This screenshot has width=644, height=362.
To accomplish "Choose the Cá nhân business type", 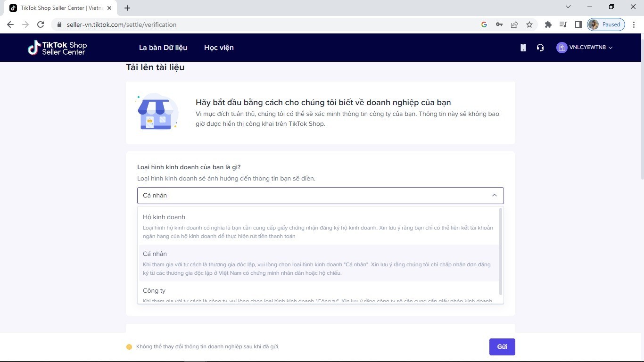I will tap(155, 254).
